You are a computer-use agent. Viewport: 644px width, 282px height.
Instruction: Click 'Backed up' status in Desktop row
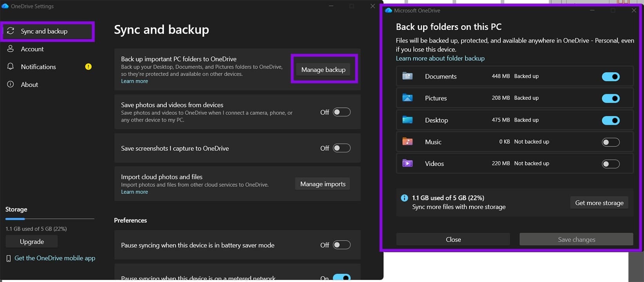[526, 120]
